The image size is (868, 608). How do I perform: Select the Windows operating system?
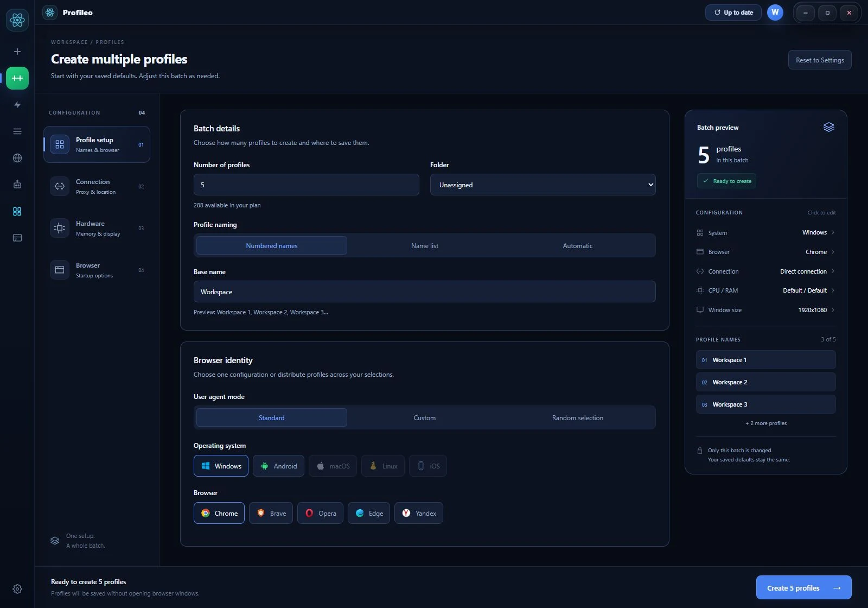point(221,466)
